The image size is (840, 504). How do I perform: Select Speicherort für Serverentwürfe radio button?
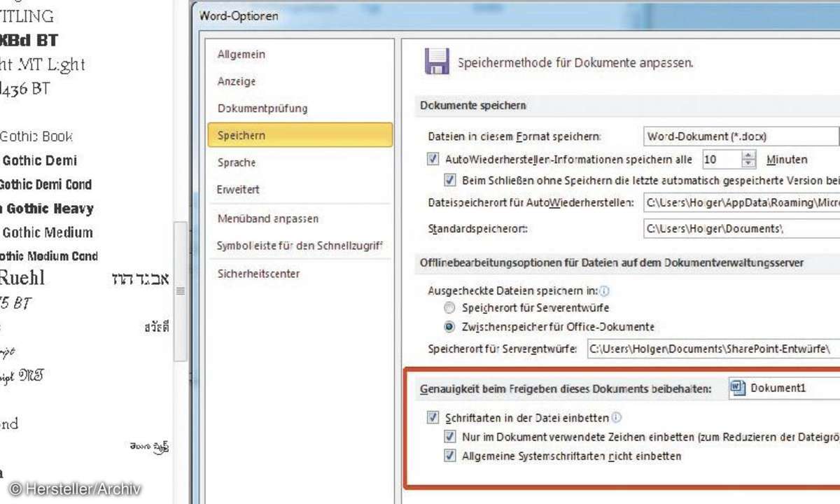point(449,308)
